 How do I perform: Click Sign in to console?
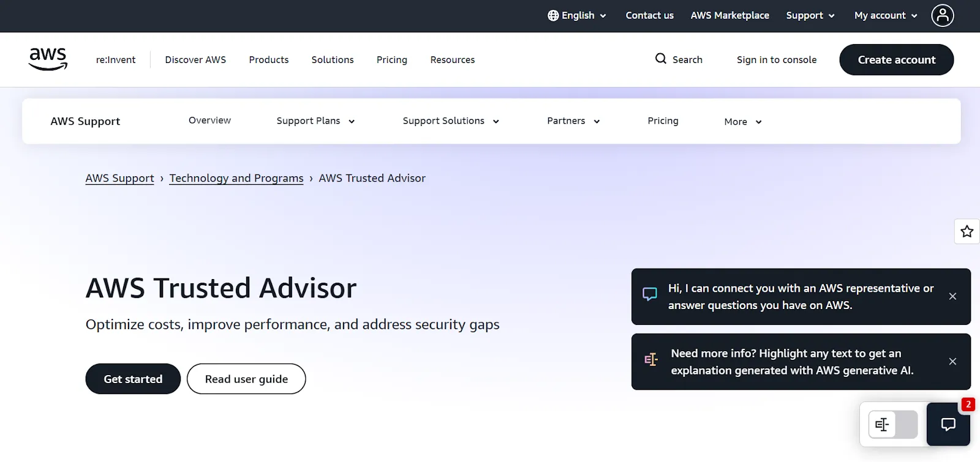777,59
